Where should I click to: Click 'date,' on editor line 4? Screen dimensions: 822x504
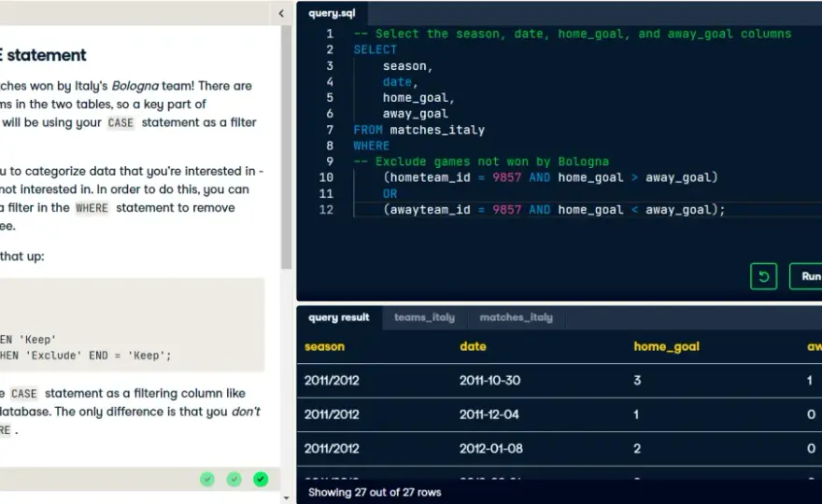400,82
